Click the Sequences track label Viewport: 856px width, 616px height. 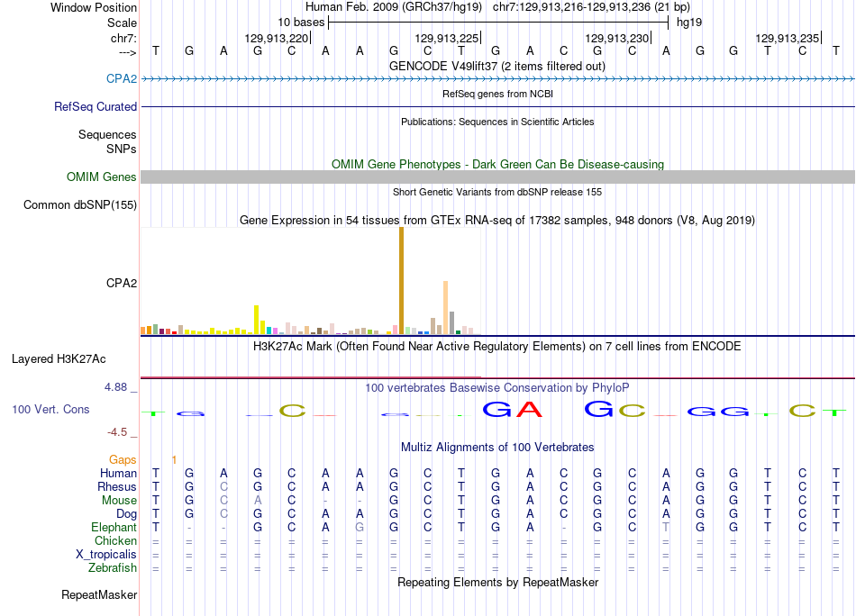(107, 134)
